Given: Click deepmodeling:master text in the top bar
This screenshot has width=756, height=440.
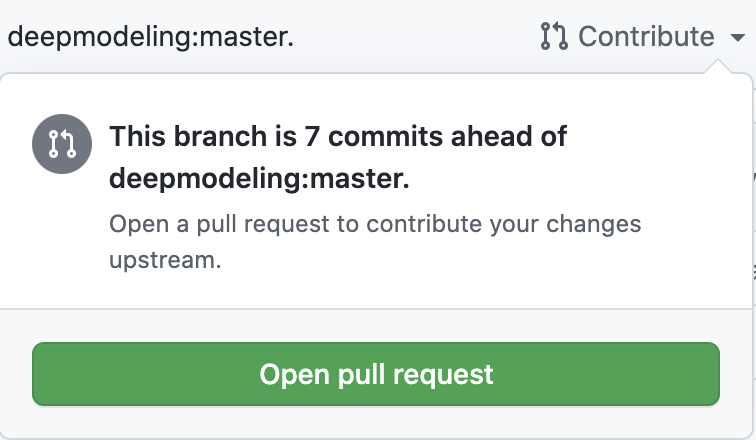Looking at the screenshot, I should tap(150, 37).
